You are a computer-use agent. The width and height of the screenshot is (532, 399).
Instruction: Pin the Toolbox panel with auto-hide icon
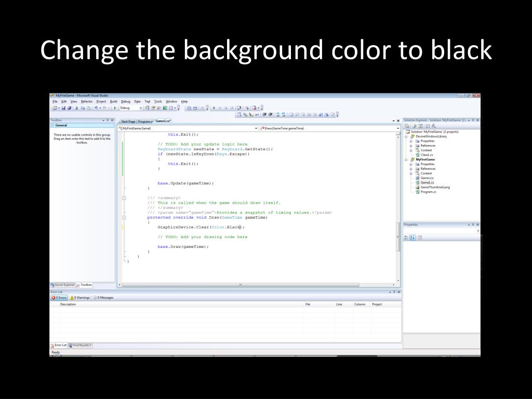(108, 120)
